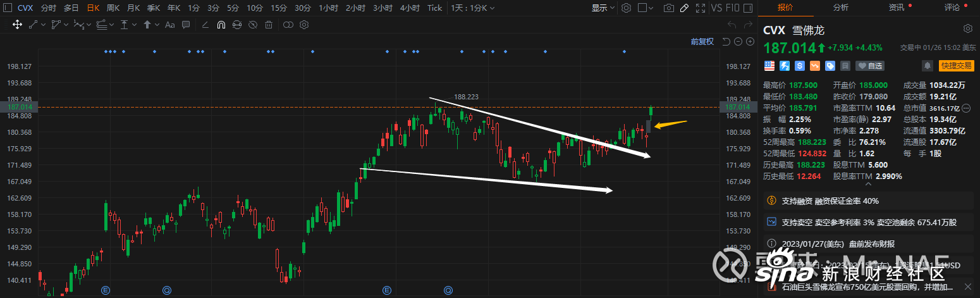Select the wave pattern drawing tool
Image resolution: width=980 pixels, height=298 pixels.
coord(78,25)
